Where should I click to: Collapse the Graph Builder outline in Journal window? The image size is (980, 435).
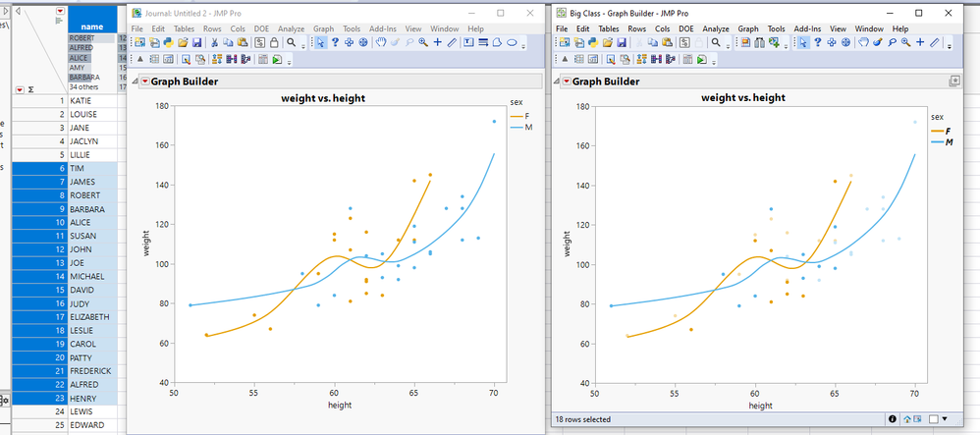[135, 82]
